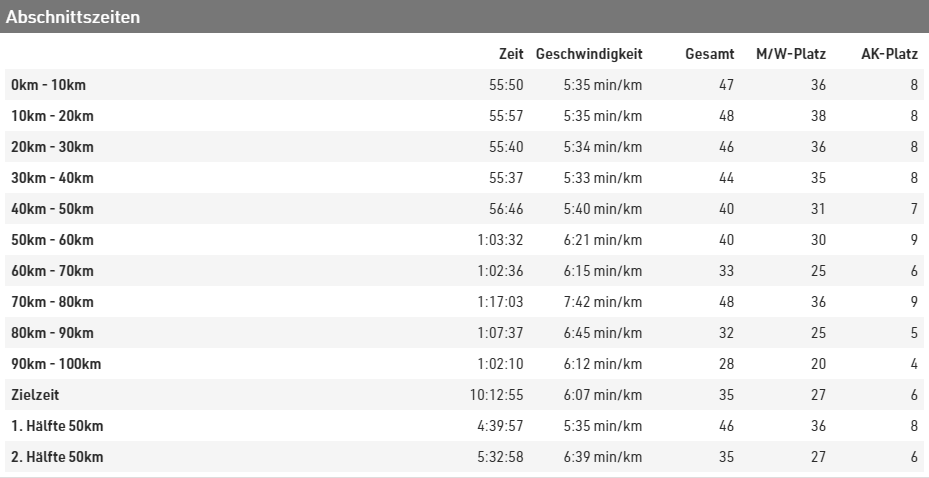Viewport: 929px width, 478px height.
Task: Click the finish time 10:12:55
Action: [x=497, y=395]
